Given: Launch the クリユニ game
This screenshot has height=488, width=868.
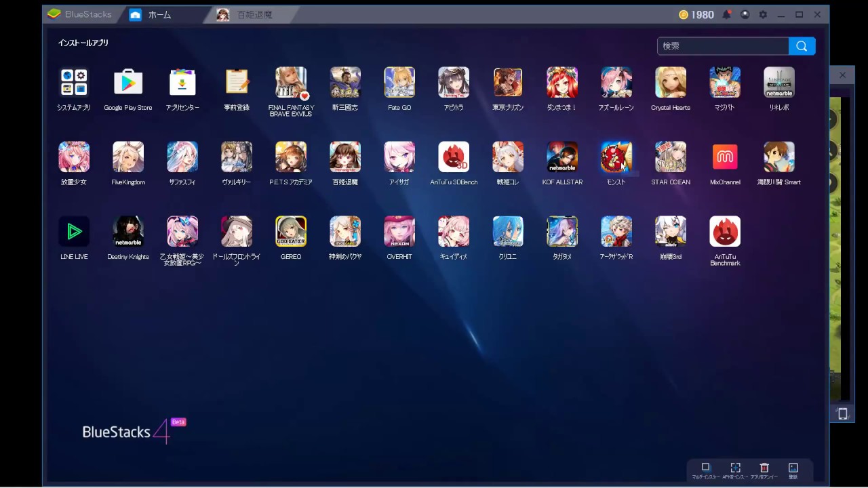Looking at the screenshot, I should pyautogui.click(x=508, y=231).
